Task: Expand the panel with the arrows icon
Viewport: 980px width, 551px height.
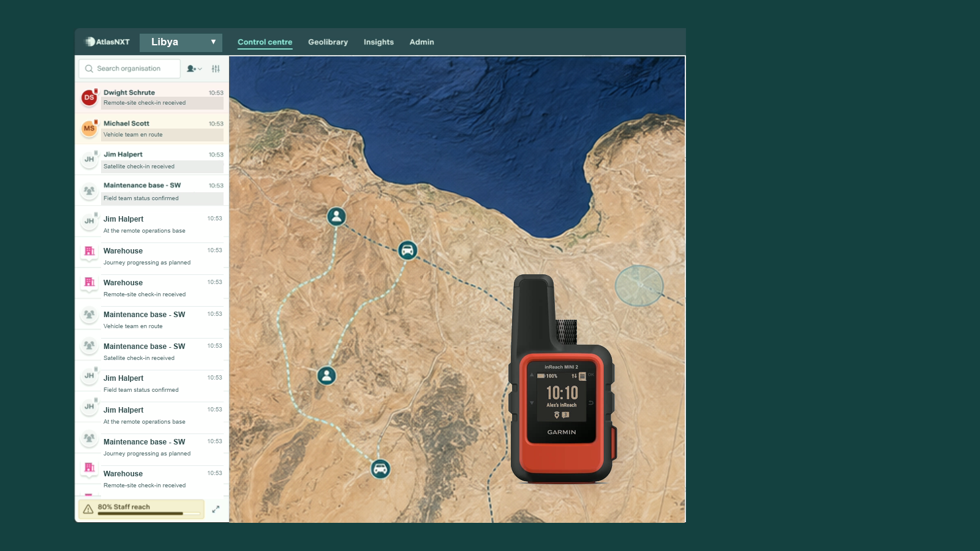Action: coord(216,509)
